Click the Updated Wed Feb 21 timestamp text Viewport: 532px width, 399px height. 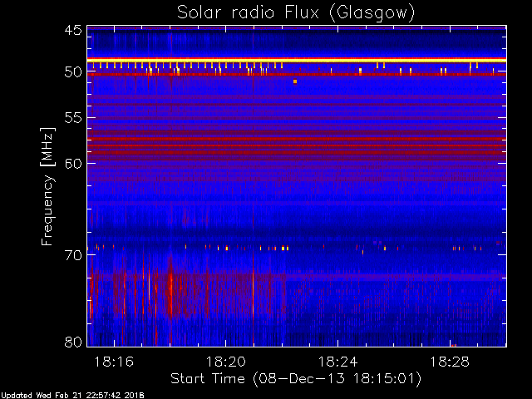coord(72,396)
